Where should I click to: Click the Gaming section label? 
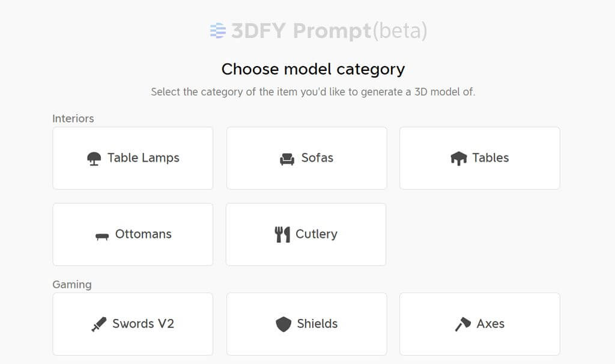click(71, 284)
